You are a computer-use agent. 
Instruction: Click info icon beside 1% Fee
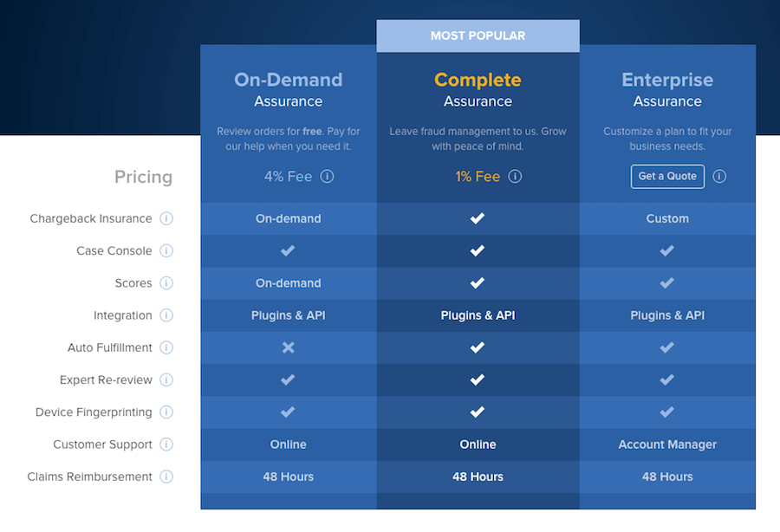click(x=515, y=177)
